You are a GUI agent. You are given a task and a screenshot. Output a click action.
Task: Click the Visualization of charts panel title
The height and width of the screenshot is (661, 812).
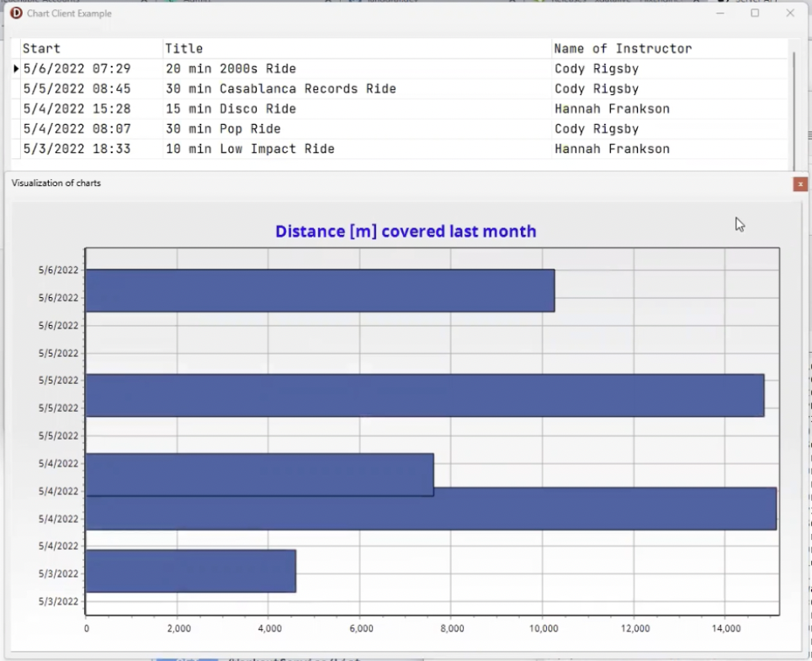[56, 183]
